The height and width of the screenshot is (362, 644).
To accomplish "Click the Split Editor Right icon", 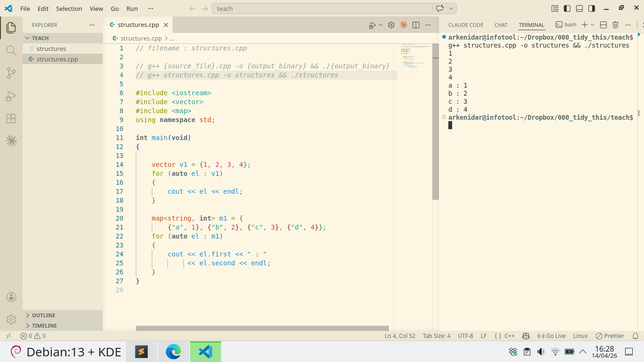I will [x=416, y=25].
